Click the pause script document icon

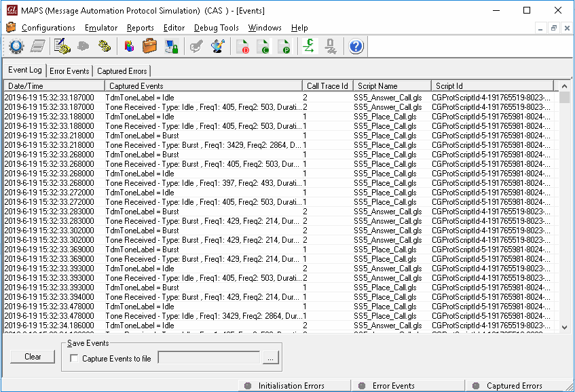(284, 45)
